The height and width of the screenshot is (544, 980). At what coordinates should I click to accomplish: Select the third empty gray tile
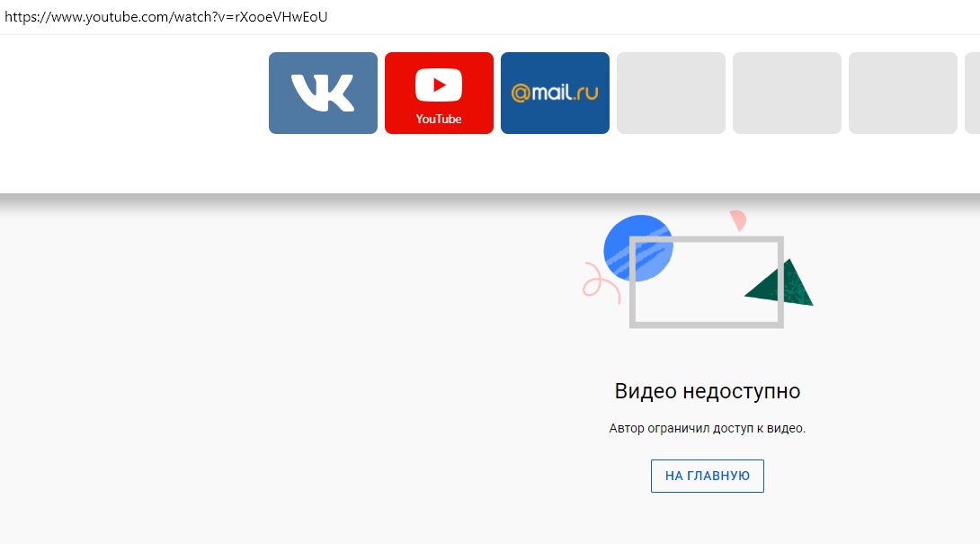coord(903,94)
